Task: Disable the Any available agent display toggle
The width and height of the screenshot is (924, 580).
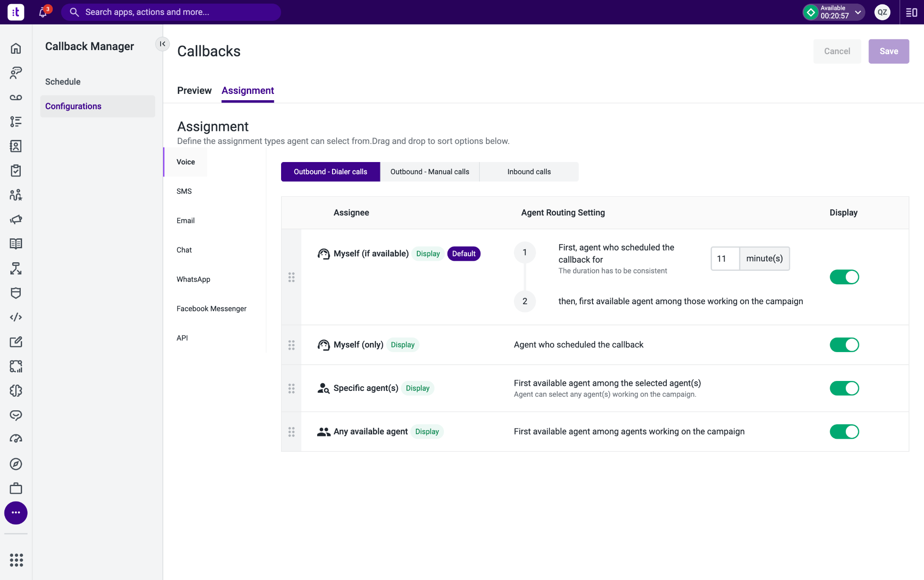Action: tap(844, 432)
